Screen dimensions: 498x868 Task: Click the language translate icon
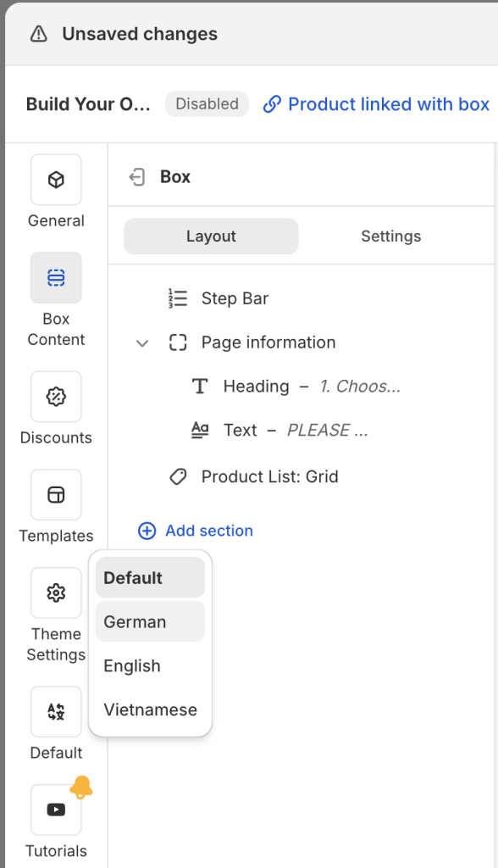[x=56, y=712]
